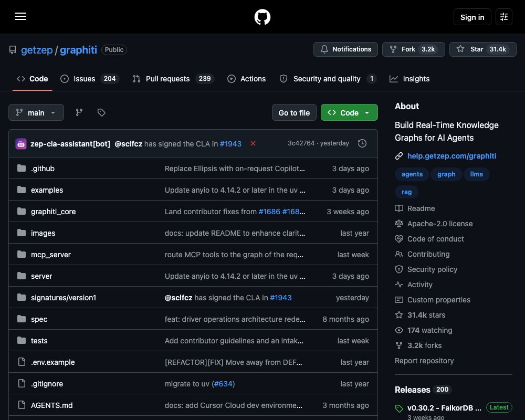Open the zep-cla-assistant bot avatar
This screenshot has width=525, height=420.
(21, 144)
